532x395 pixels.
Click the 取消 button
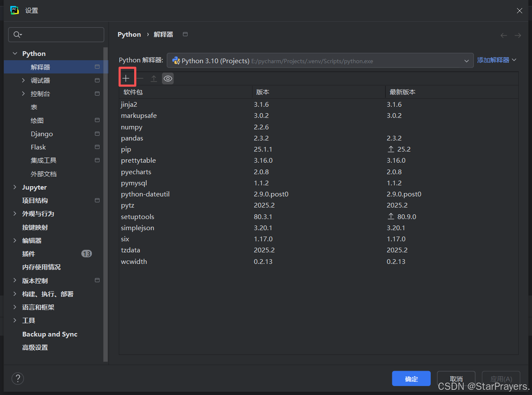point(456,379)
